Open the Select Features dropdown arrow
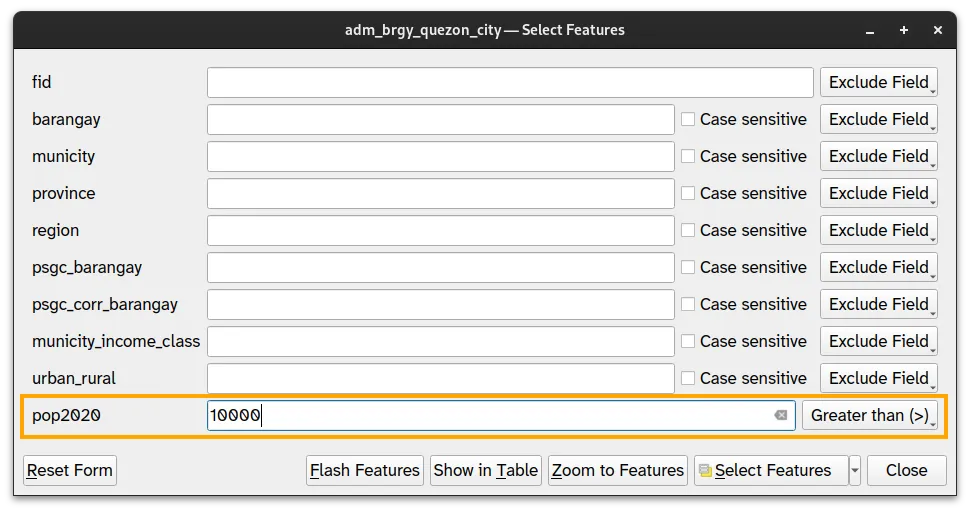The height and width of the screenshot is (512, 970). pyautogui.click(x=855, y=470)
